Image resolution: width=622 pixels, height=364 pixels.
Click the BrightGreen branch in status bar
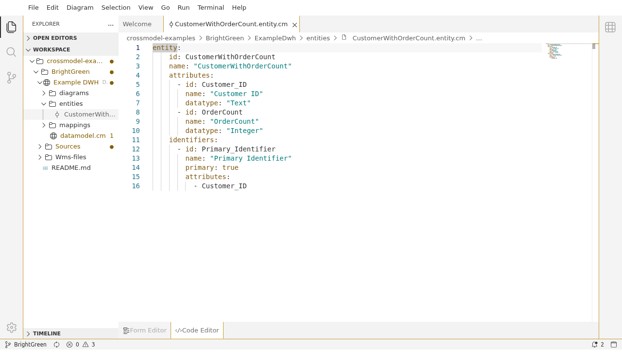pyautogui.click(x=26, y=345)
